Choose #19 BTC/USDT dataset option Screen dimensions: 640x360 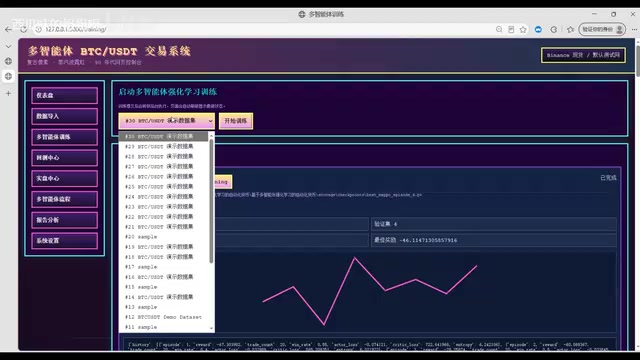(163, 247)
